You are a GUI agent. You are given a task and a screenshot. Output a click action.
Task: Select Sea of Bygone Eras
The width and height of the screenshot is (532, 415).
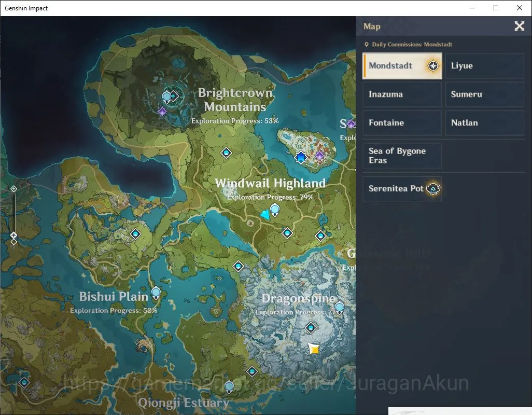402,156
